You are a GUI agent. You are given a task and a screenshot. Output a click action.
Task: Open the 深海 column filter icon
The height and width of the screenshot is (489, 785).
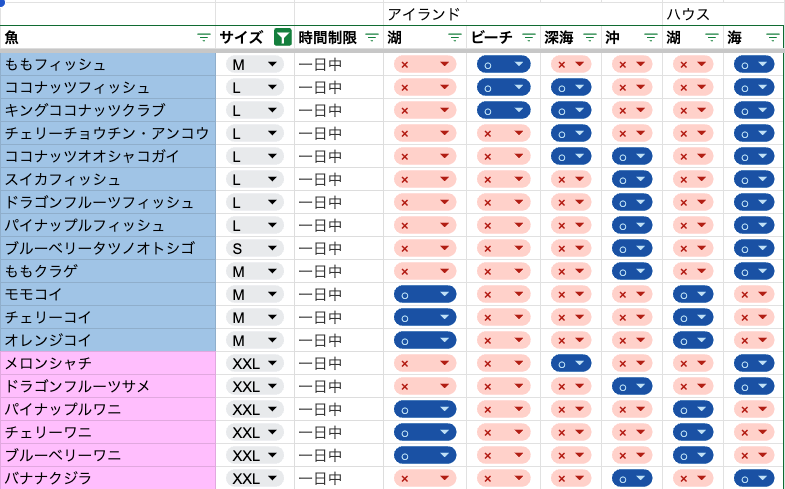pos(590,38)
